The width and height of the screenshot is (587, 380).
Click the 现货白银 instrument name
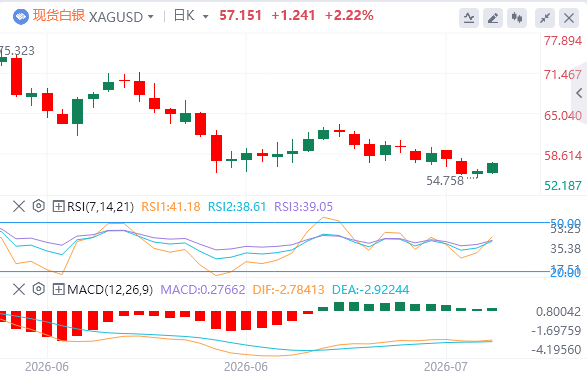(x=59, y=16)
